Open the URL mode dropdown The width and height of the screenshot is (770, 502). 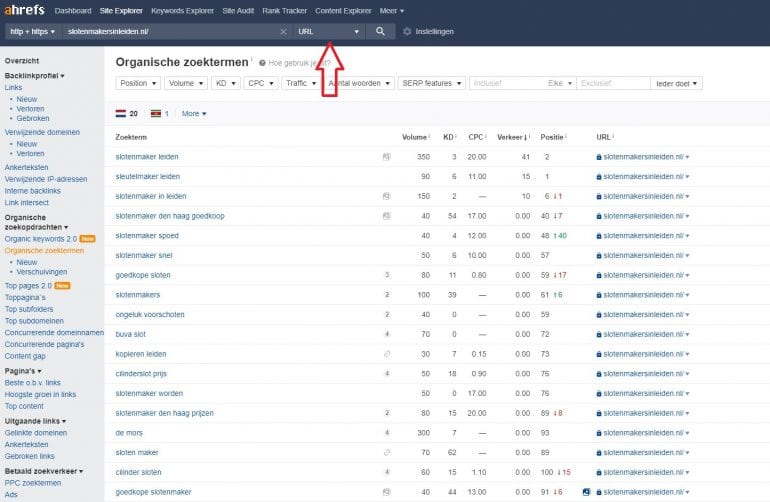point(328,31)
